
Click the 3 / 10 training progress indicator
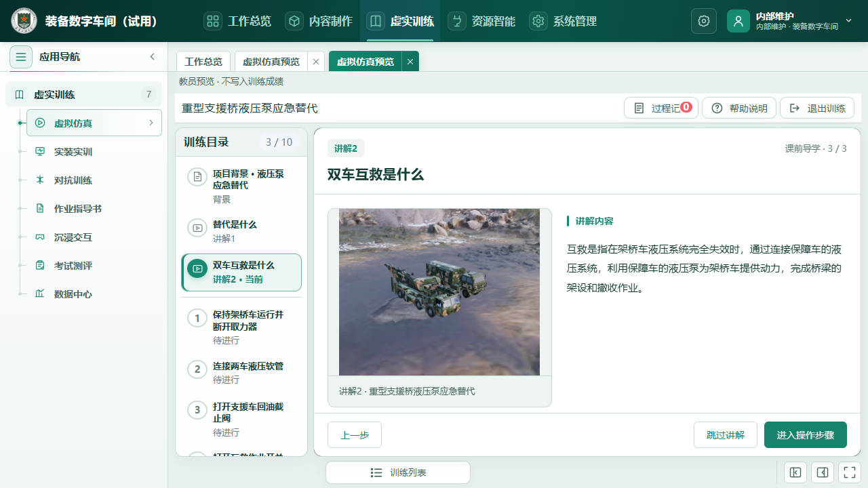click(279, 142)
